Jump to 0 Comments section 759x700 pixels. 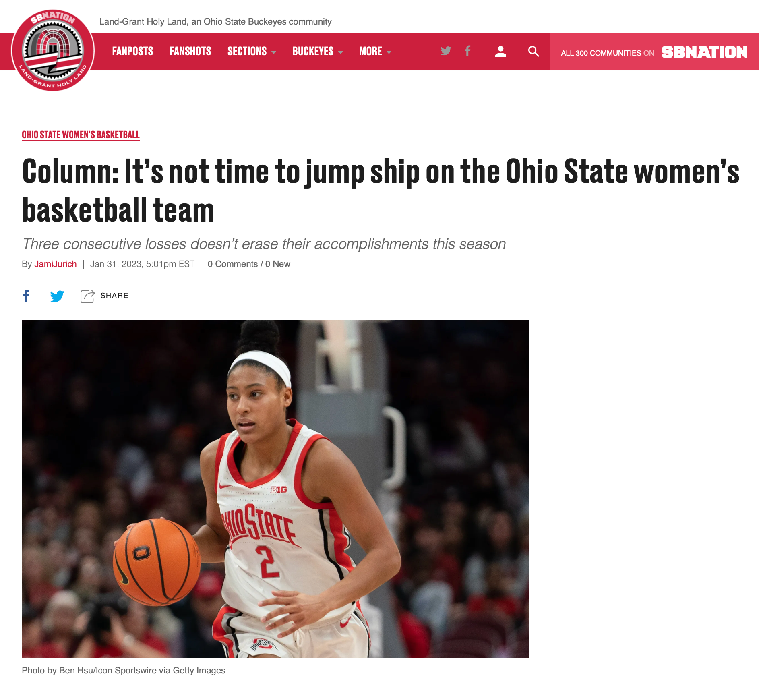232,264
